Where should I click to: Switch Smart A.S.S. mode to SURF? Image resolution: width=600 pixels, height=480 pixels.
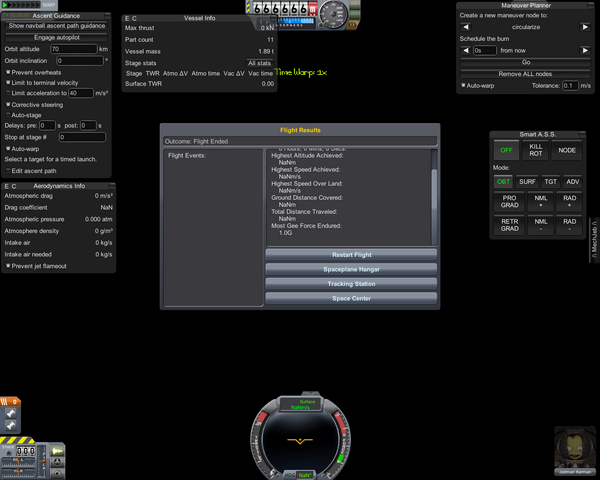click(527, 182)
